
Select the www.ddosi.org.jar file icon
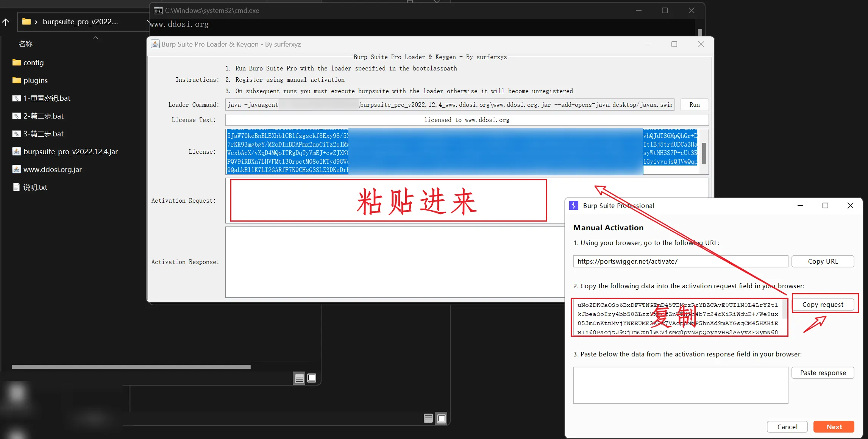(x=16, y=169)
